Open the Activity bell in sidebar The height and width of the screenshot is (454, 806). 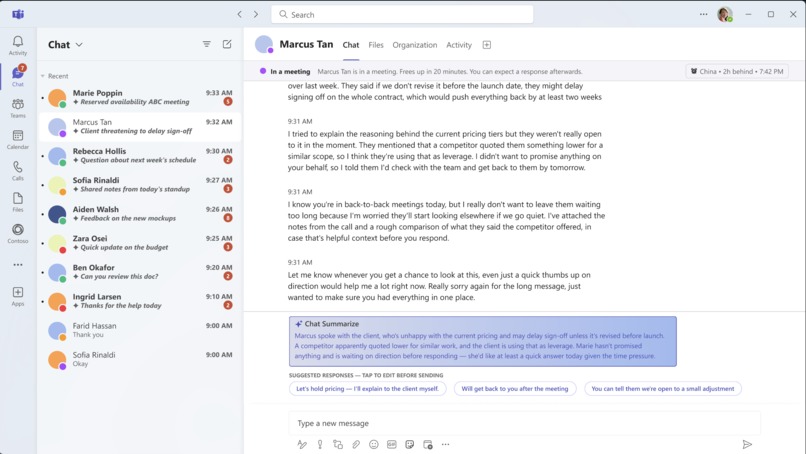[17, 45]
